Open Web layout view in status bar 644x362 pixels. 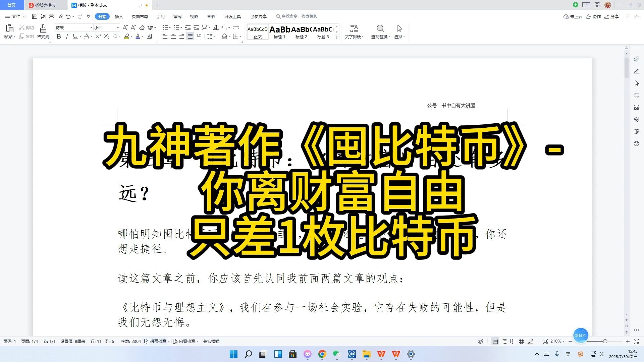521,341
